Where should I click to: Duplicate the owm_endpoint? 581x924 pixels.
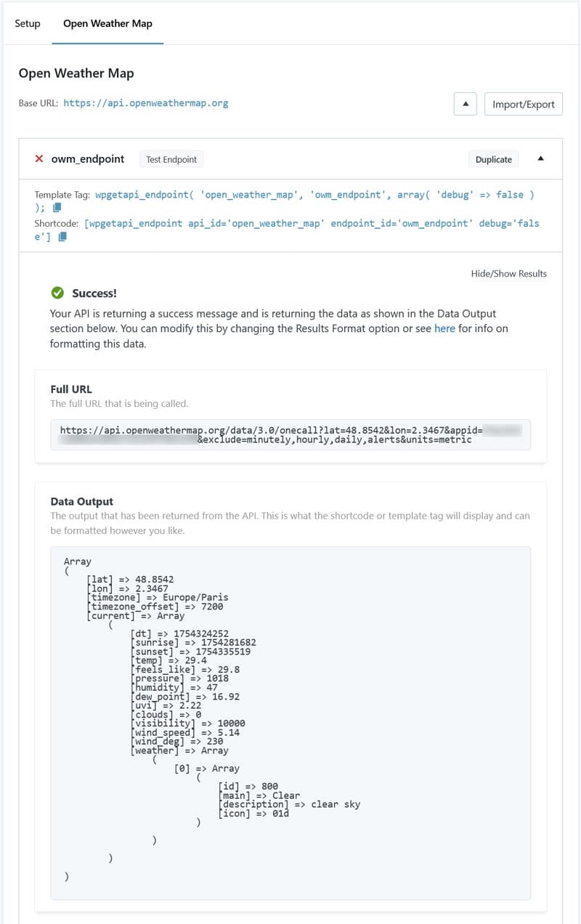pyautogui.click(x=493, y=159)
